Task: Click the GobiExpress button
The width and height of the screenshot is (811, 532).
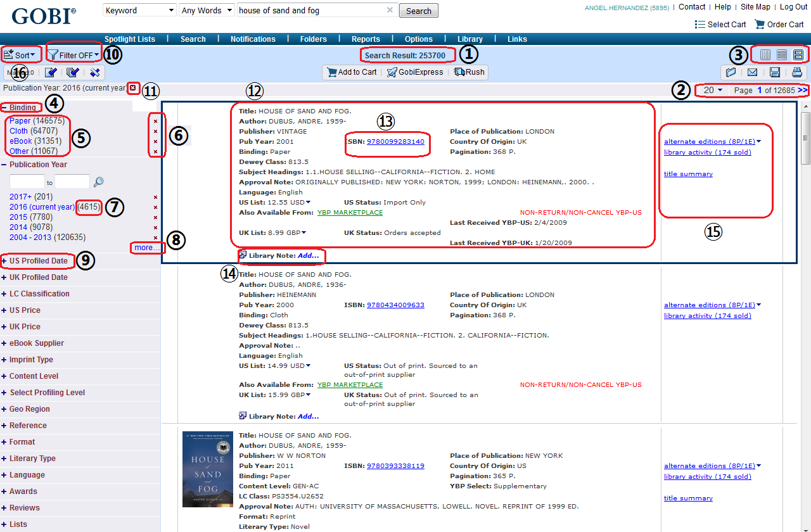Action: click(x=414, y=72)
